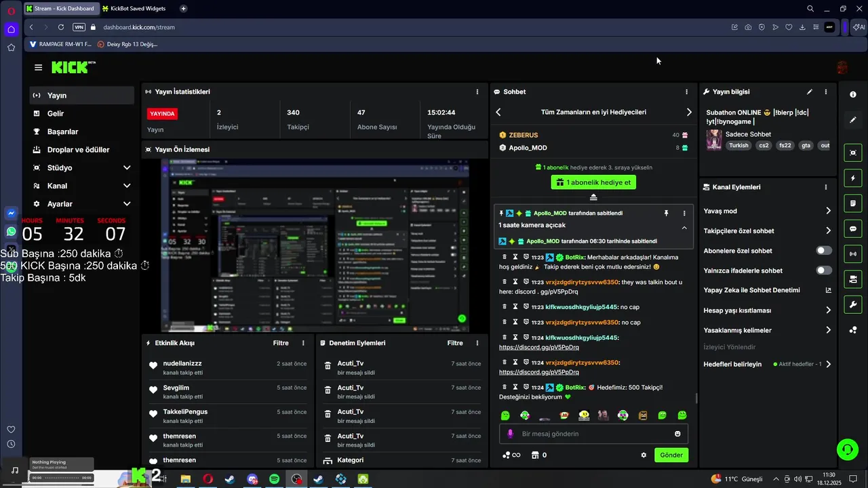Toggle the wrench widget icon in sidebar
Screen dimensions: 868x488
click(853, 304)
